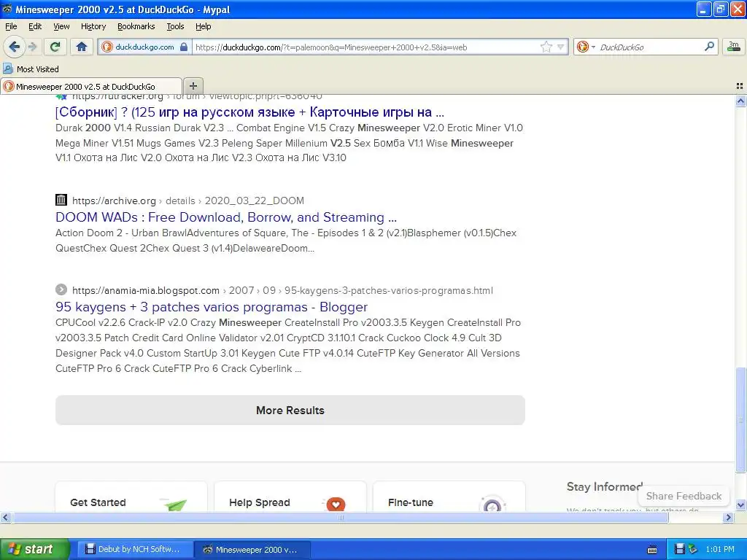Click the tray icon left of the clock
747x560 pixels.
click(x=693, y=549)
